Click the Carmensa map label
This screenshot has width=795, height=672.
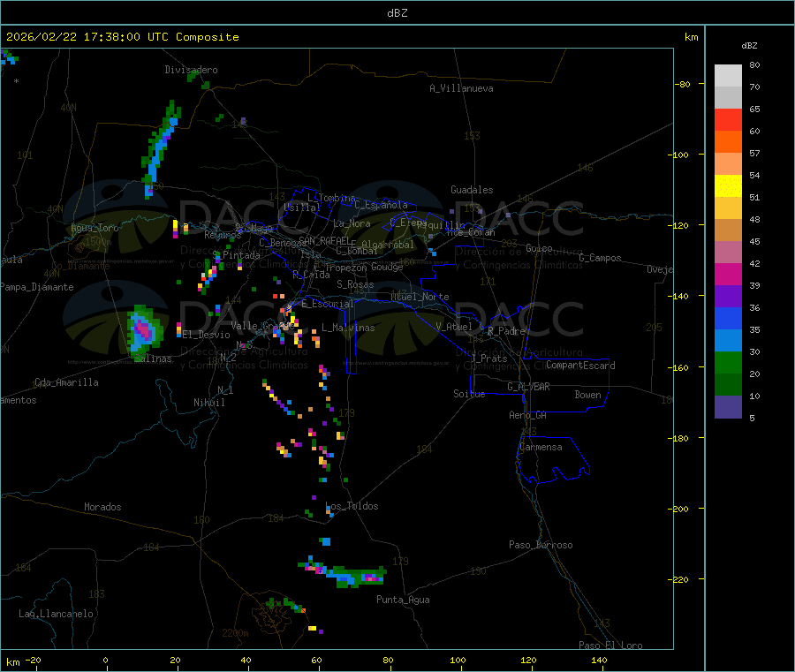click(541, 447)
